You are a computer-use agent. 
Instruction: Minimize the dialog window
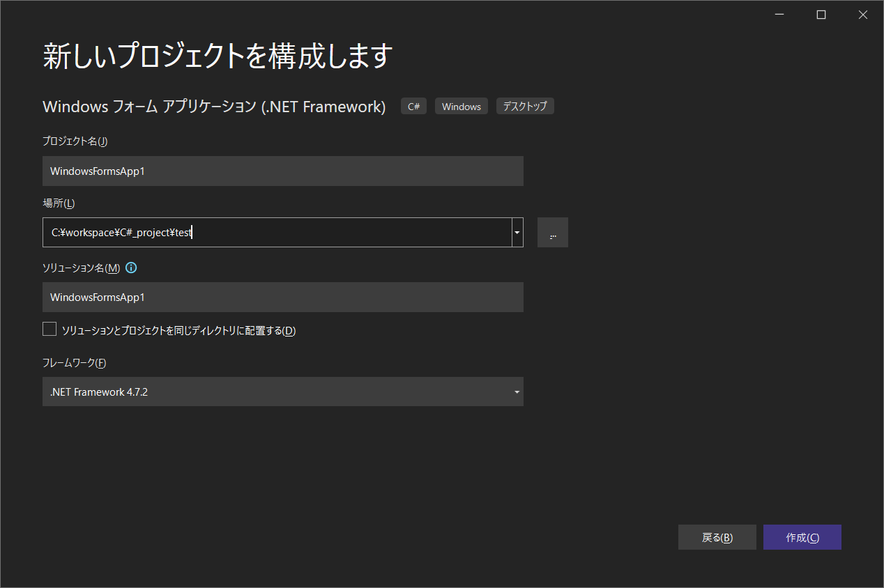pyautogui.click(x=779, y=15)
